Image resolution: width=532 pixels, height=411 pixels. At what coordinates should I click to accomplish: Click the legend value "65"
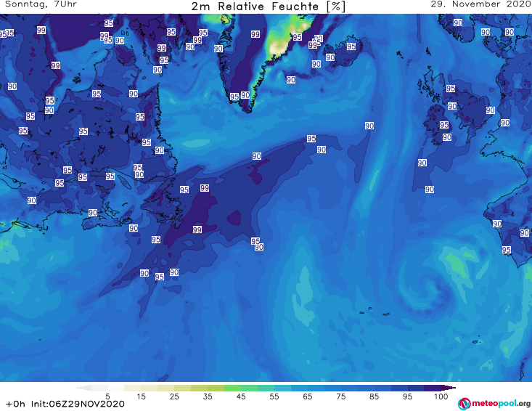(x=308, y=396)
